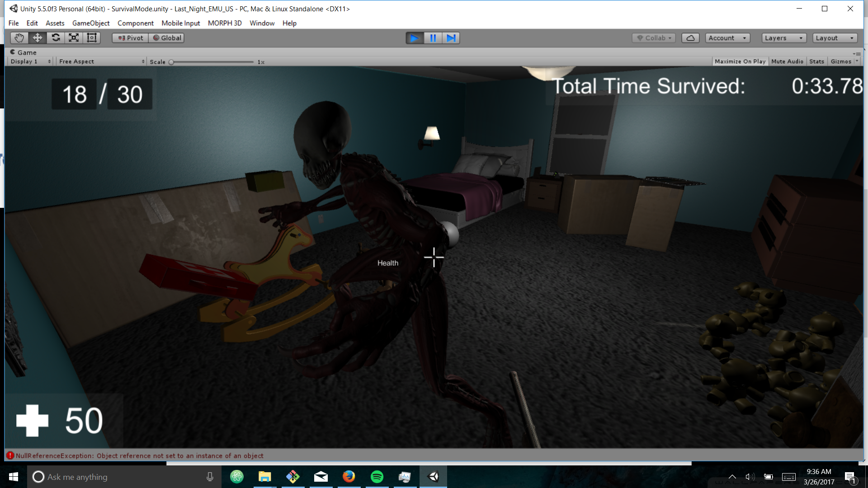Open the MORPH 3D menu
The width and height of the screenshot is (868, 488).
tap(225, 23)
